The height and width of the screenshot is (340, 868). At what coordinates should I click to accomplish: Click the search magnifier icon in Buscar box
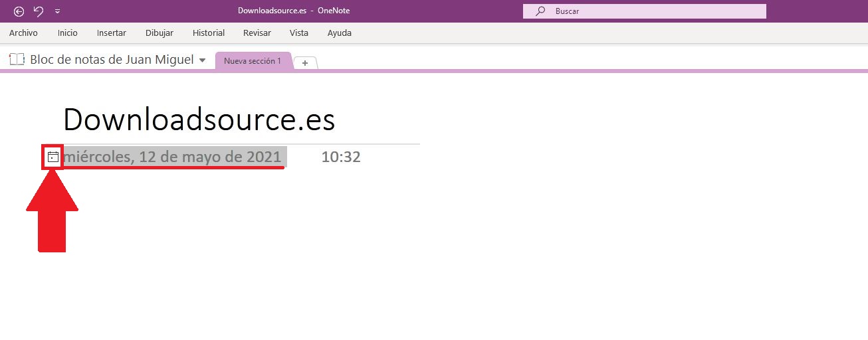click(541, 11)
